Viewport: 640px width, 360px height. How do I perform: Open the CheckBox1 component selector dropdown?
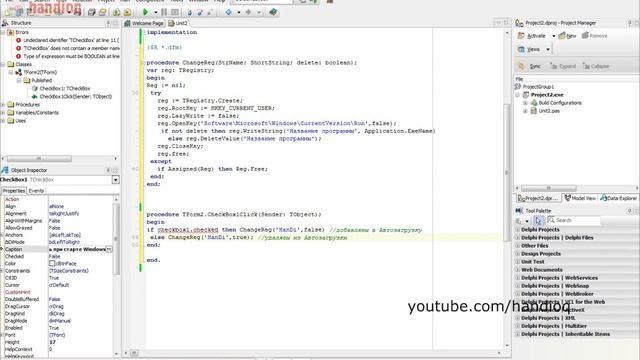point(116,180)
